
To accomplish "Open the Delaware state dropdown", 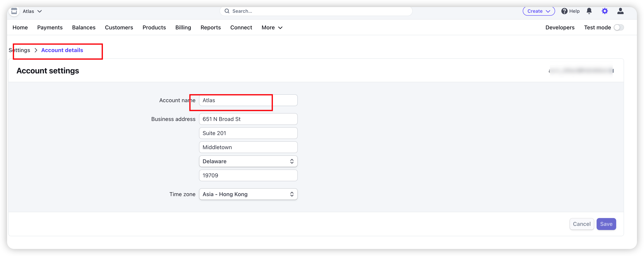I will [x=248, y=161].
